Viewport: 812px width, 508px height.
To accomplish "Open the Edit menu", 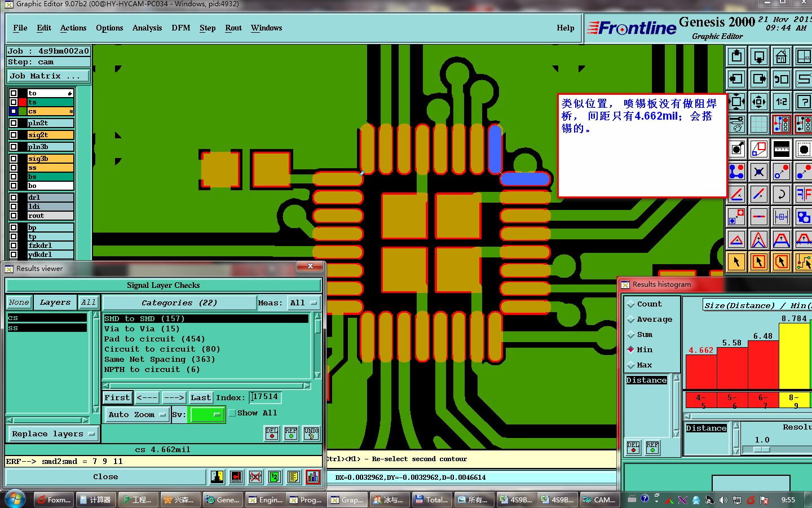I will point(44,28).
